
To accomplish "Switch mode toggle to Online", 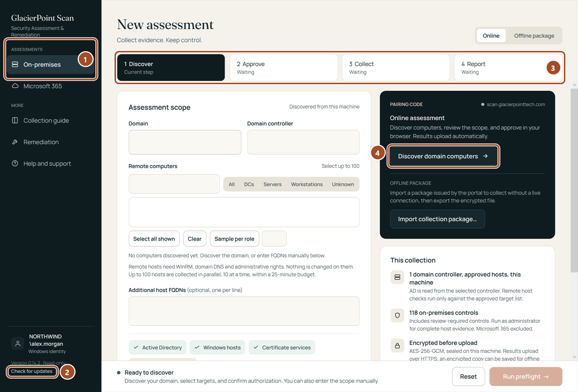I will pyautogui.click(x=491, y=36).
